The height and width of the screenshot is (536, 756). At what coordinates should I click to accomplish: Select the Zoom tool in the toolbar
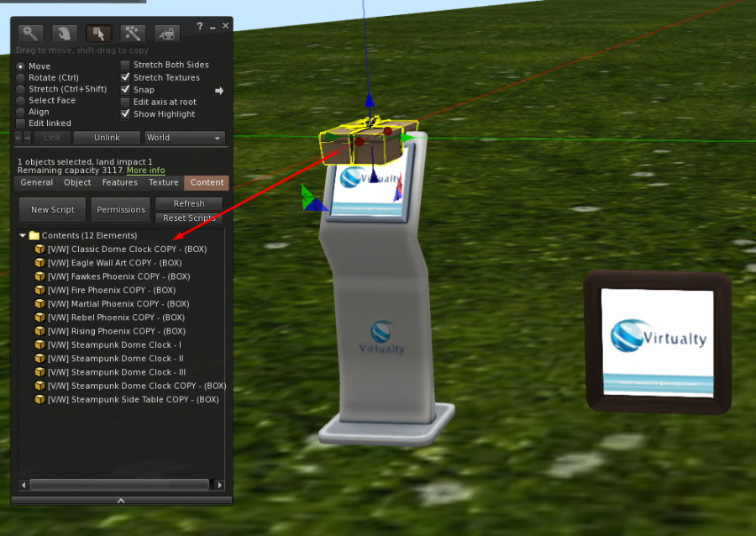click(x=30, y=34)
